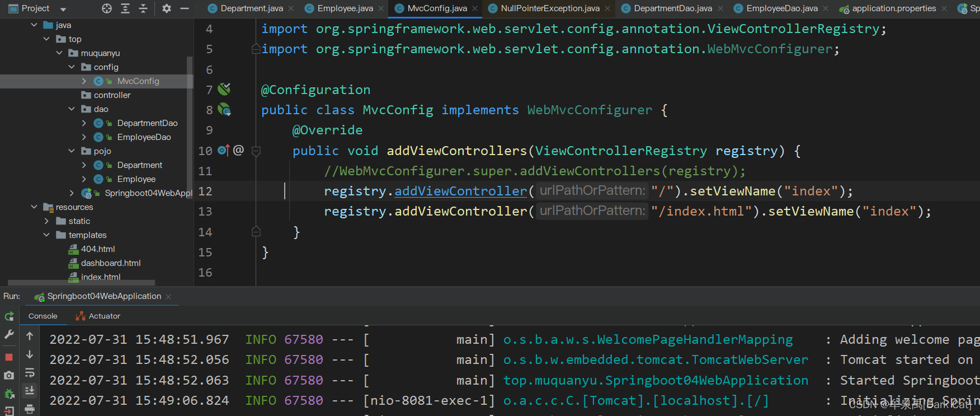Click the up stack trace arrow

(30, 336)
